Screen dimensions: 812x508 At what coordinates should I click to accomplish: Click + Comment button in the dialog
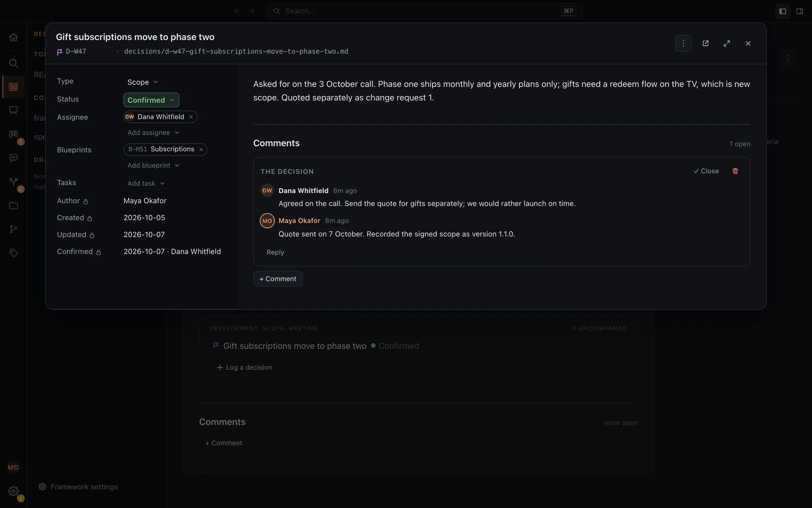278,279
